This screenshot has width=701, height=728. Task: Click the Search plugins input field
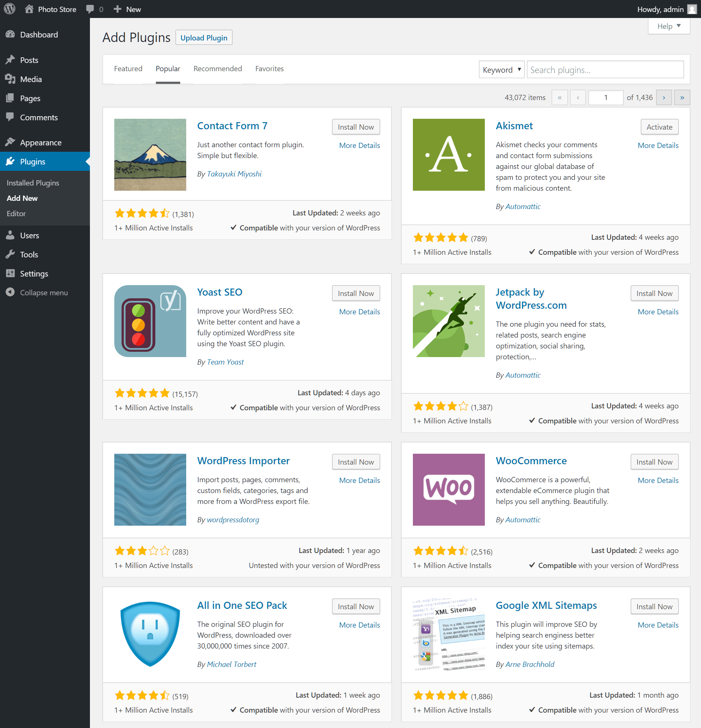[605, 70]
